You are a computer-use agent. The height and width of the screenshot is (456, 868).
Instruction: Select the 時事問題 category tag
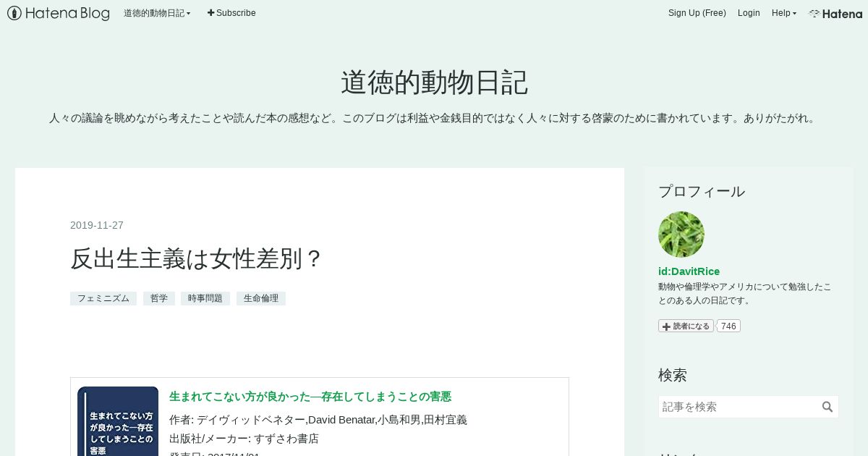point(205,298)
